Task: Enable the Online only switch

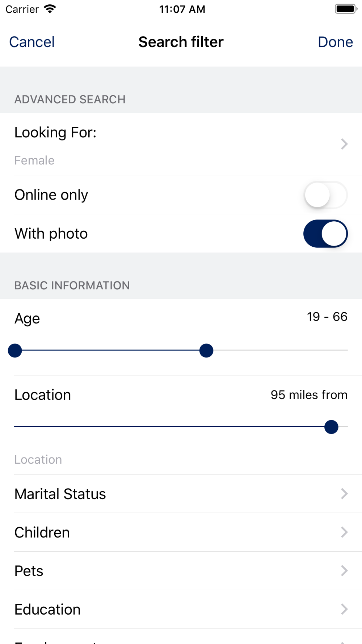Action: point(325,195)
